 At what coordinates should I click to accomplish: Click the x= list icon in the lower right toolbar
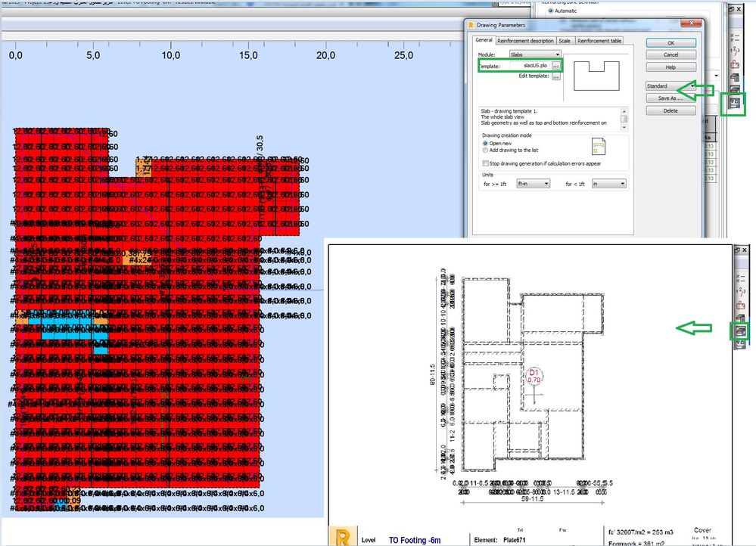point(739,278)
